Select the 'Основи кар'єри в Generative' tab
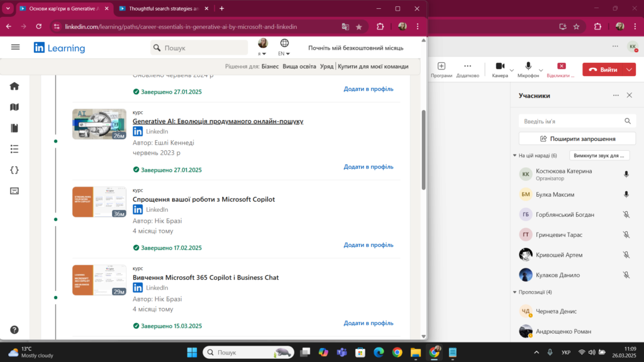 [x=64, y=8]
